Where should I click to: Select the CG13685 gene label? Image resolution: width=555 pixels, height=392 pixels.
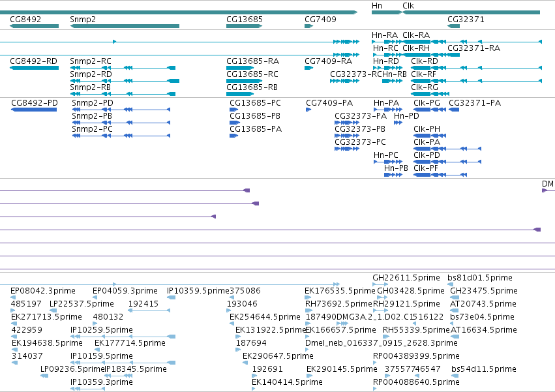click(245, 20)
